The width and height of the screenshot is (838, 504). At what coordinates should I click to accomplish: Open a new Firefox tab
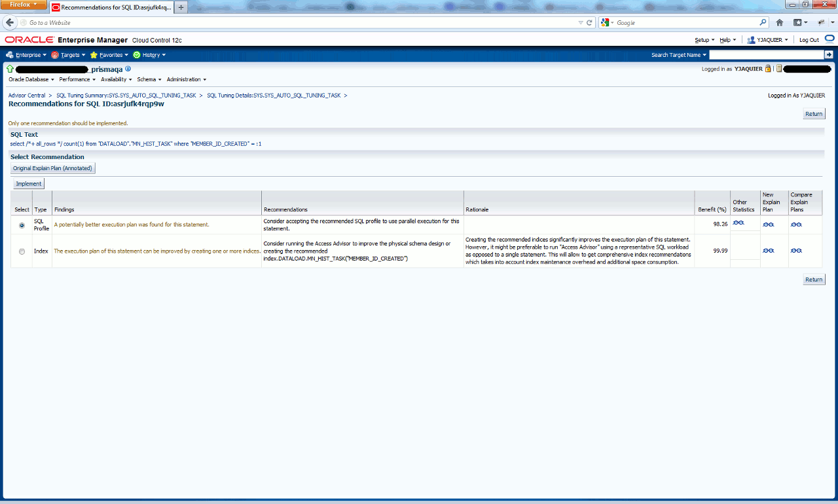[x=181, y=8]
